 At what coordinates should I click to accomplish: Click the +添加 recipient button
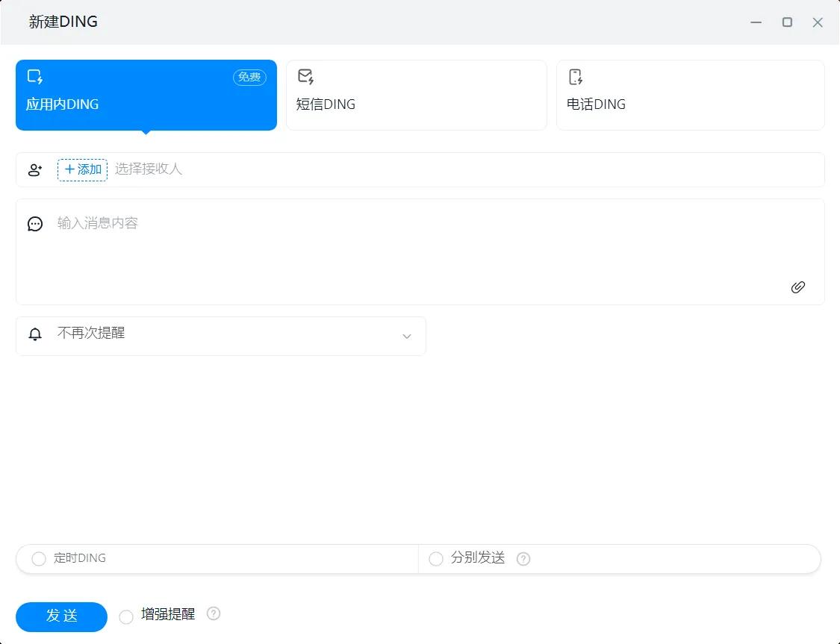82,169
